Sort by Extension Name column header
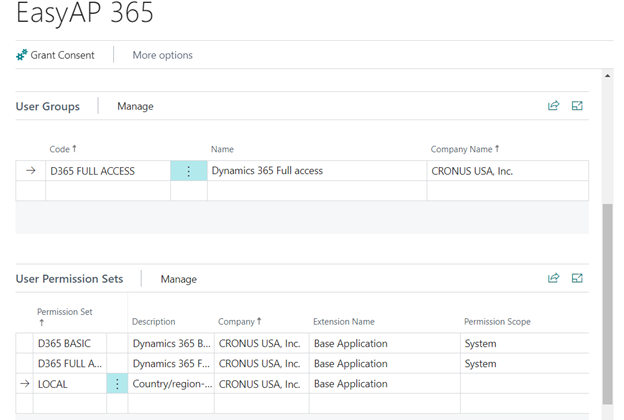624x420 pixels. (344, 322)
